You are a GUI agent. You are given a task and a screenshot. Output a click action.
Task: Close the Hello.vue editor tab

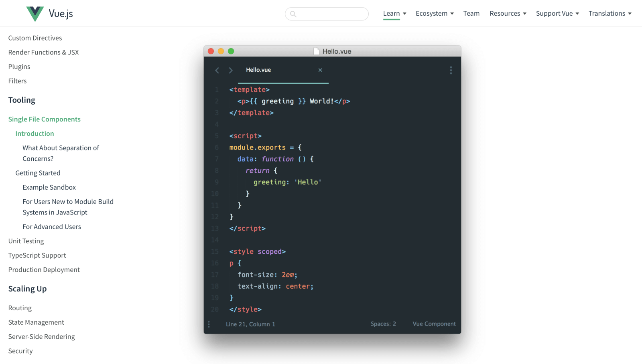pyautogui.click(x=320, y=70)
